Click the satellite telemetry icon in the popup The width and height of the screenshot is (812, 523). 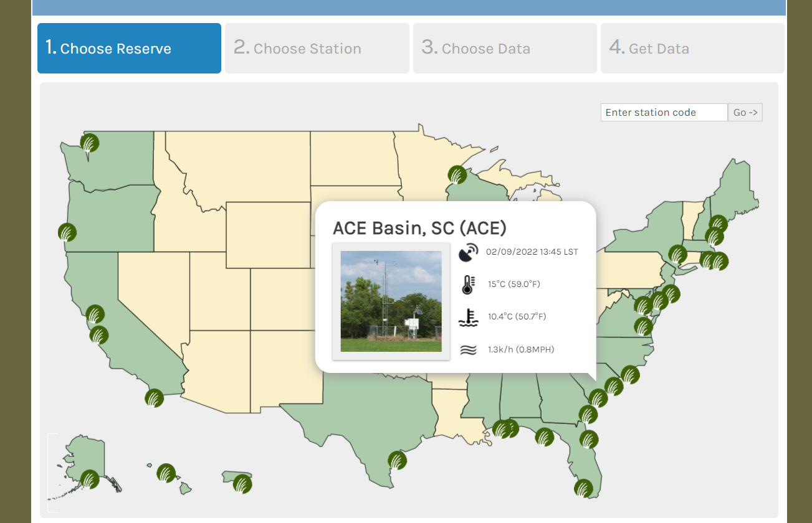point(468,252)
